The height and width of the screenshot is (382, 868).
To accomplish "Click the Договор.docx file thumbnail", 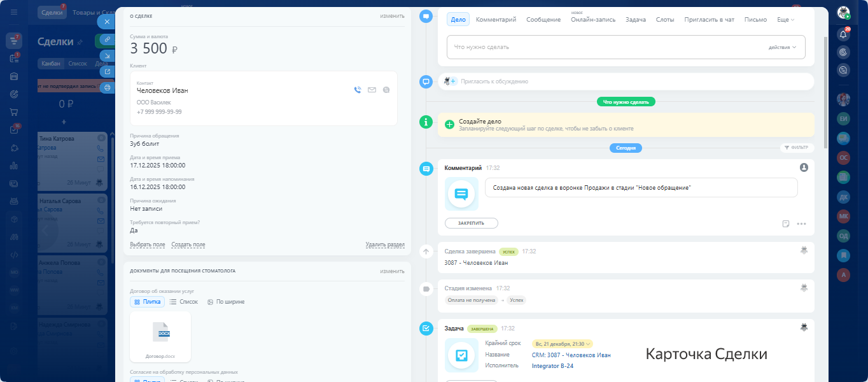I will click(160, 337).
